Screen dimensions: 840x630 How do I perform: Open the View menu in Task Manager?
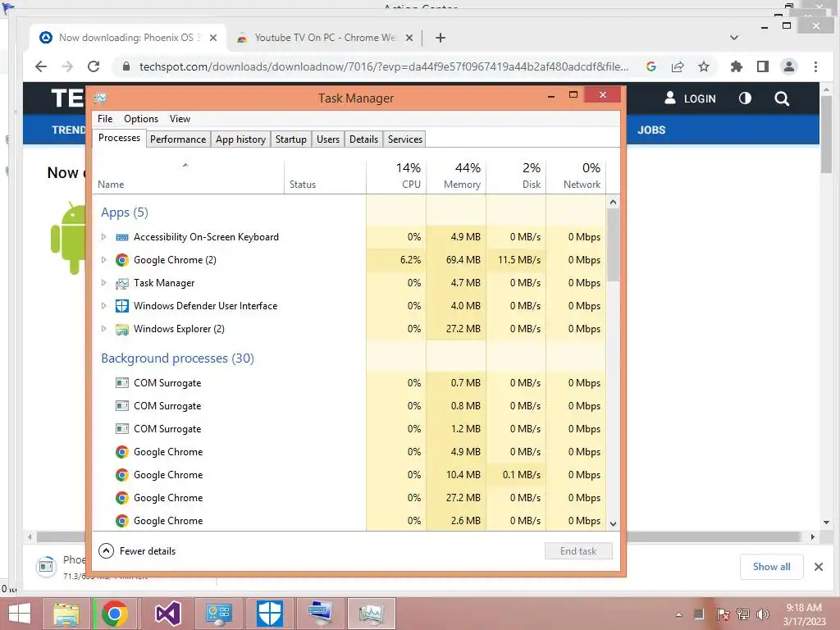[x=180, y=119]
